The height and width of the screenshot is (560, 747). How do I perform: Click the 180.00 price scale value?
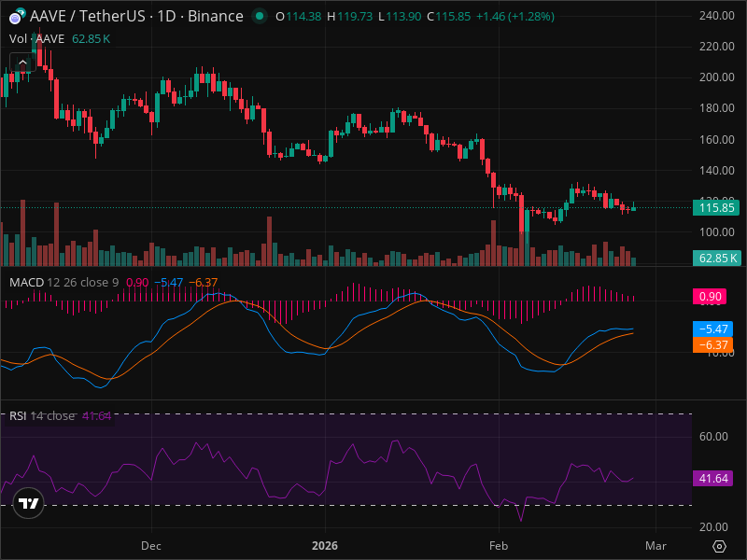716,108
